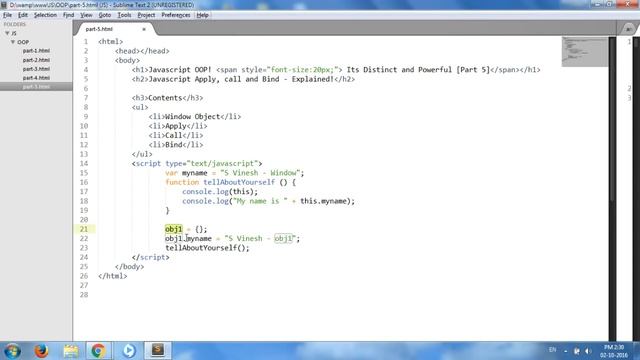
Task: Place cursor on tellAboutYourself(); call line
Action: pyautogui.click(x=207, y=248)
